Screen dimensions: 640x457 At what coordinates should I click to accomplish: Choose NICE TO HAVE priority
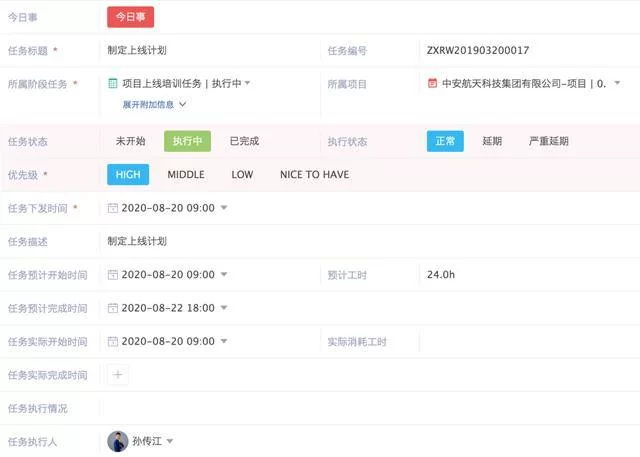pyautogui.click(x=314, y=174)
